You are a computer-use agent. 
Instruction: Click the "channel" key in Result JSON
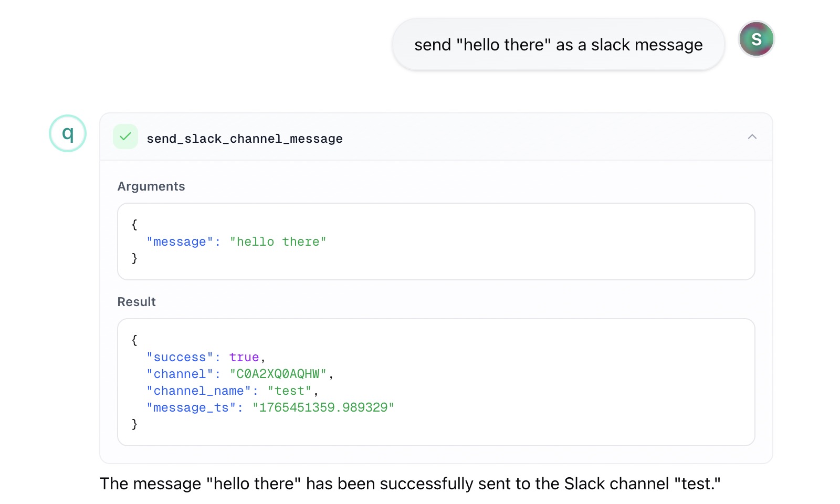click(180, 374)
